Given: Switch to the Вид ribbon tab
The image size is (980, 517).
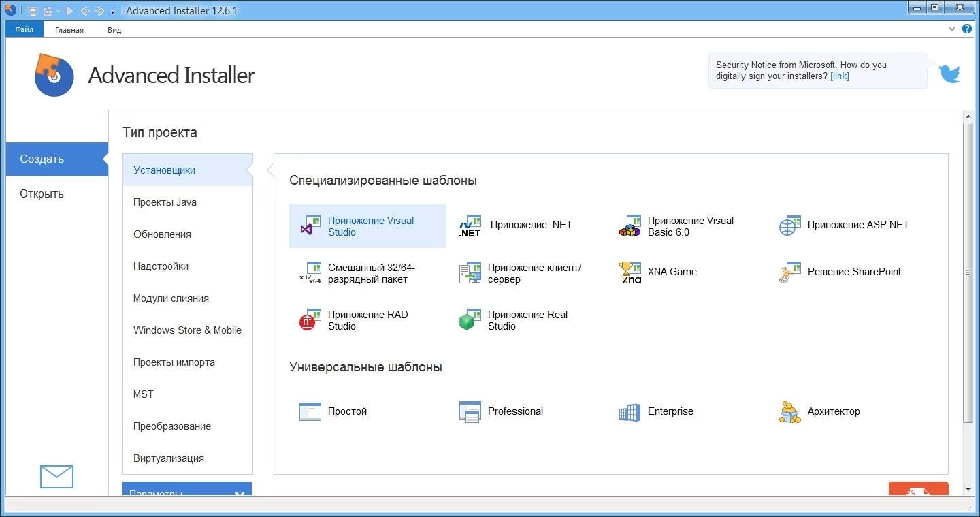Looking at the screenshot, I should (x=114, y=30).
